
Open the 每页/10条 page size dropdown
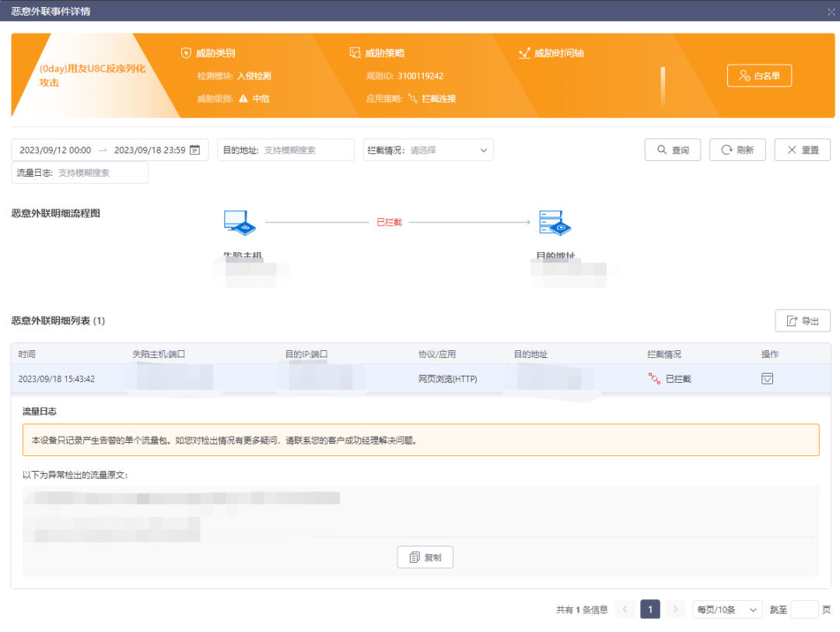click(x=727, y=609)
